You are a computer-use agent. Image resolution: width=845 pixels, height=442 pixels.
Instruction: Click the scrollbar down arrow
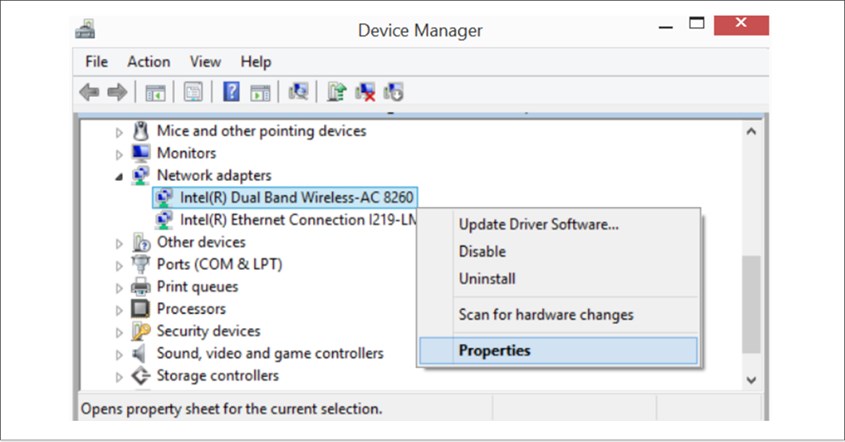pos(751,379)
